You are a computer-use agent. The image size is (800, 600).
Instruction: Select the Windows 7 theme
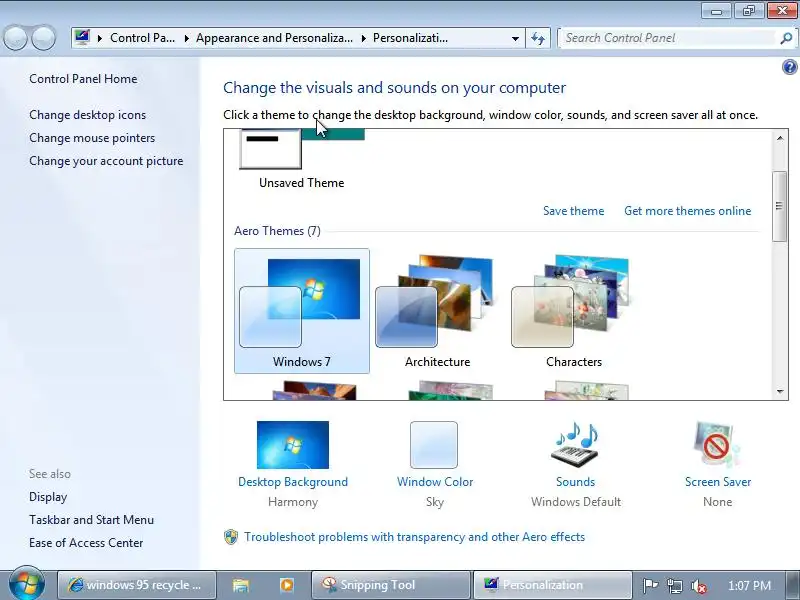[302, 311]
